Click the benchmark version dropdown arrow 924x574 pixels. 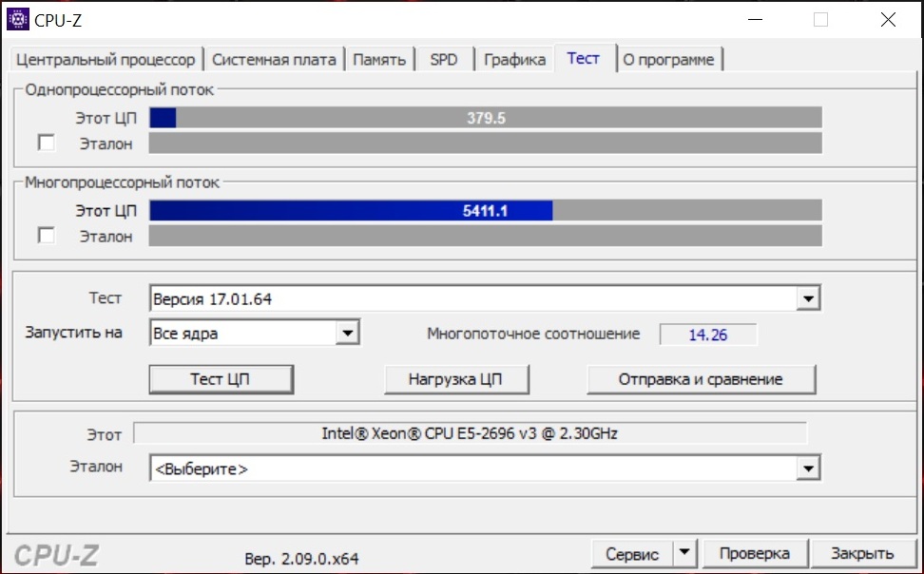tap(808, 298)
